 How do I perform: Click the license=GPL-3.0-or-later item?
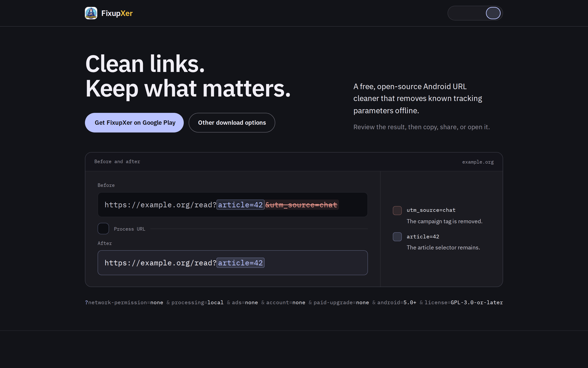(x=464, y=302)
